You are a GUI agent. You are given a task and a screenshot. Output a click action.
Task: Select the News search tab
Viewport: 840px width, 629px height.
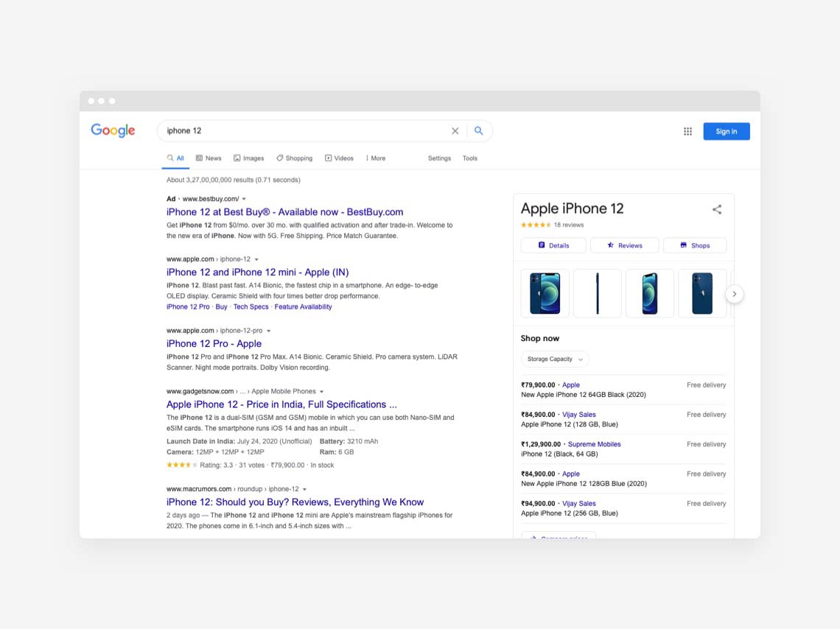[209, 158]
